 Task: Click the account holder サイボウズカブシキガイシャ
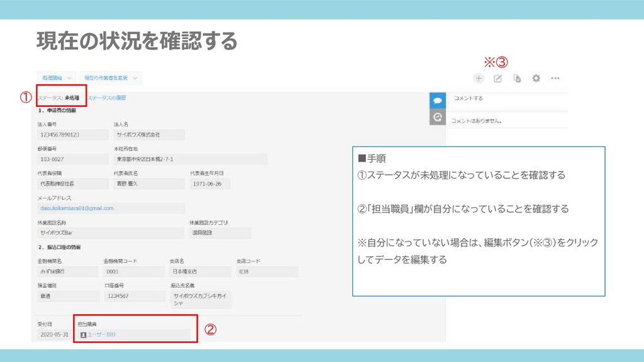pyautogui.click(x=201, y=299)
